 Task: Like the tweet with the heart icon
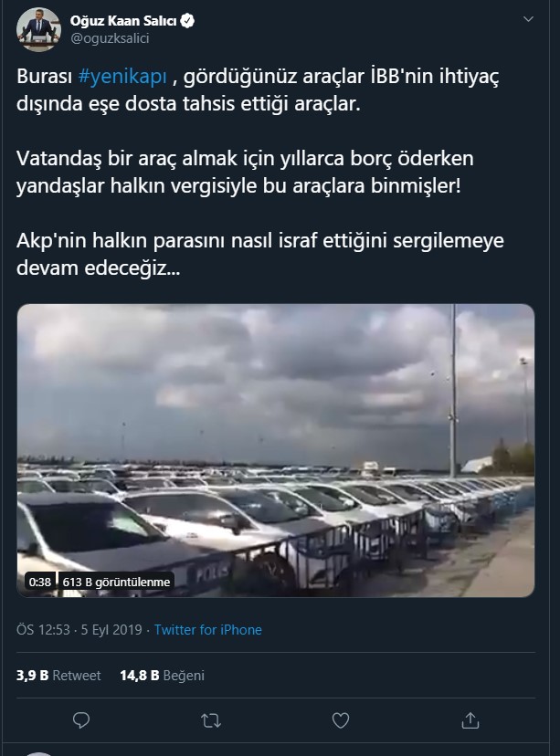tap(341, 720)
